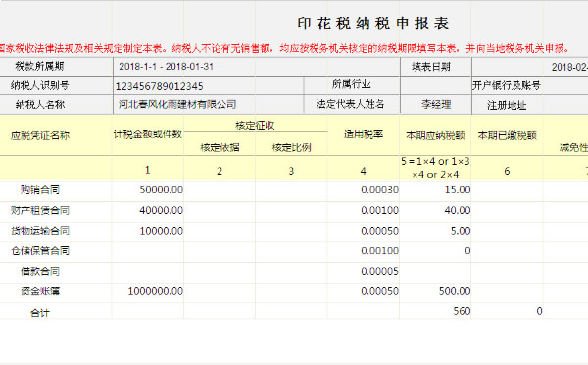Select the 购销合同 row label
The width and height of the screenshot is (588, 365).
pos(40,190)
